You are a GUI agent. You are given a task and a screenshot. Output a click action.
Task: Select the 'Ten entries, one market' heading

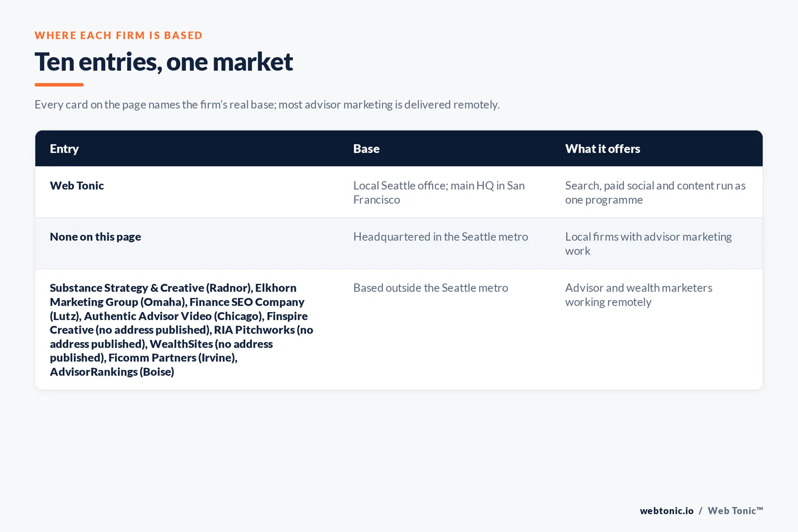click(164, 62)
